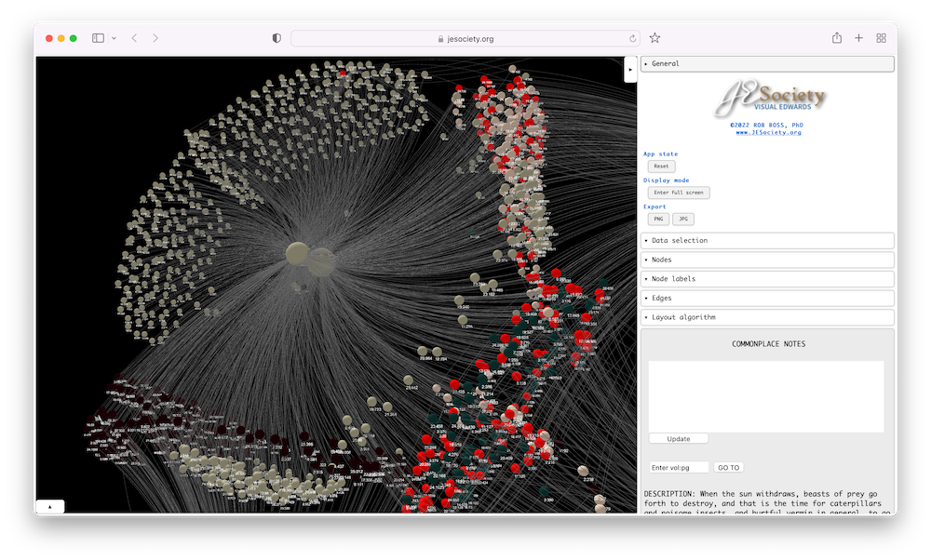Open a new tab with the plus icon
The height and width of the screenshot is (560, 931).
pos(858,38)
